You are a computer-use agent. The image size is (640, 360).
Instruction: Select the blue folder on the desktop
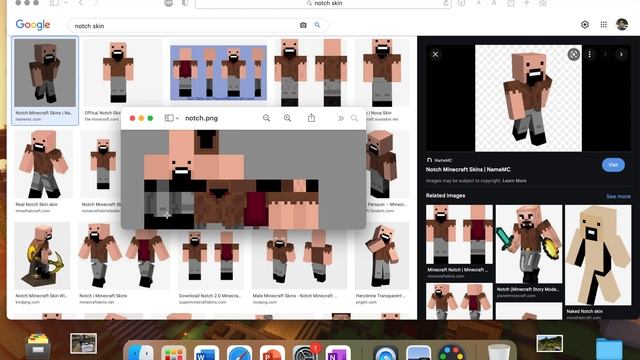[x=609, y=349]
